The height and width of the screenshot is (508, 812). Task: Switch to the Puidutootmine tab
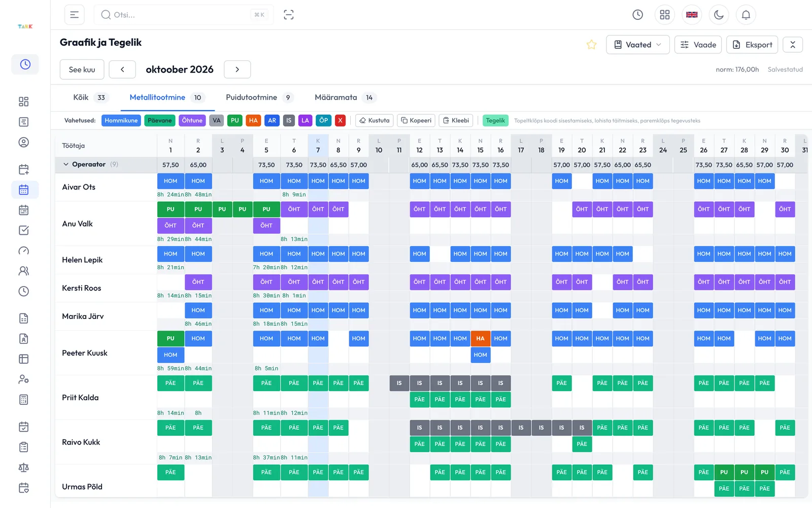(259, 98)
